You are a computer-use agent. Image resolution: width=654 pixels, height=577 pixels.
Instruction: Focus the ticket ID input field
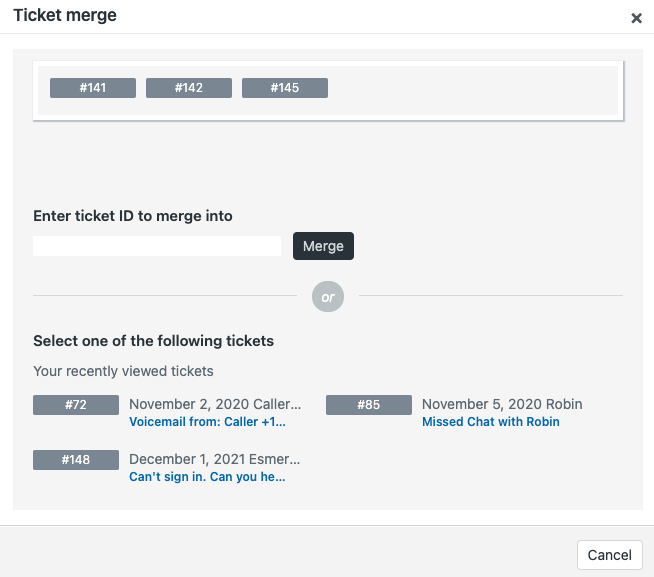click(x=157, y=246)
